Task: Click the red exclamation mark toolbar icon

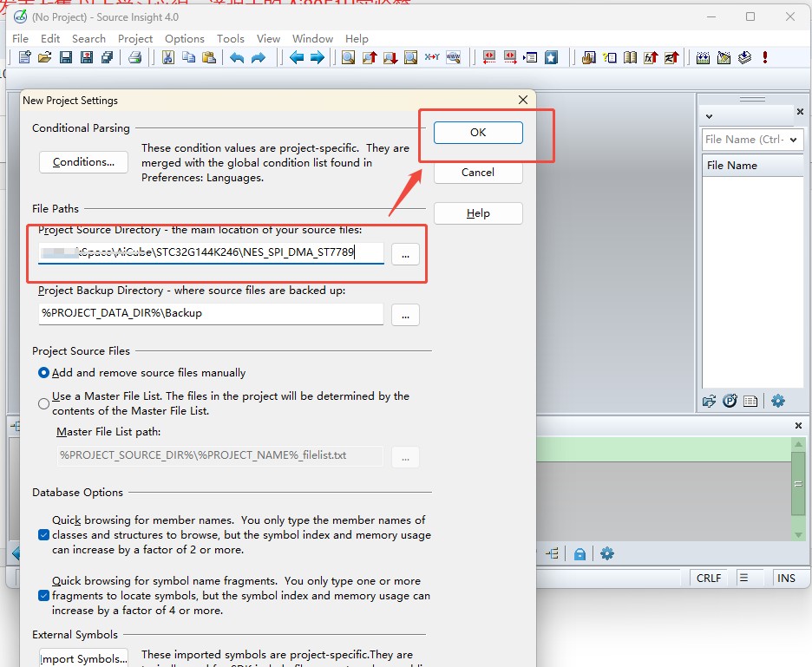Action: pyautogui.click(x=765, y=57)
